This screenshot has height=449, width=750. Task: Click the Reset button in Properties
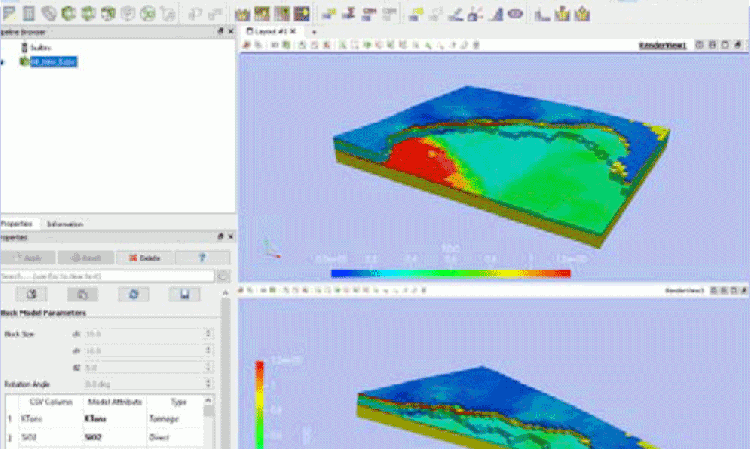tap(86, 257)
